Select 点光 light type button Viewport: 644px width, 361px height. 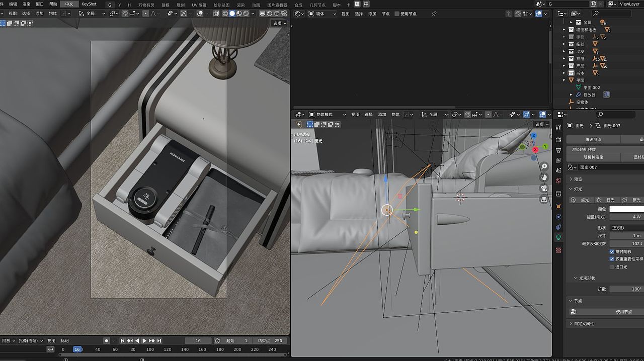tap(581, 200)
